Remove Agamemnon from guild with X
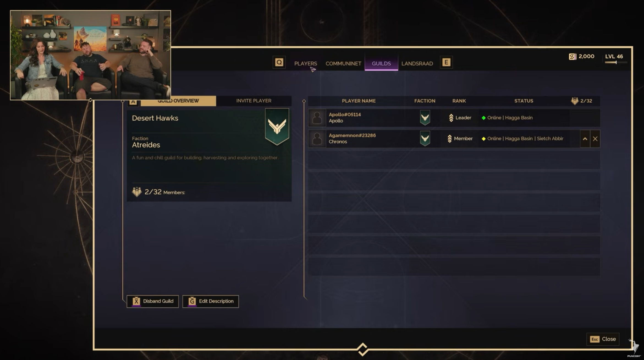Image resolution: width=644 pixels, height=360 pixels. point(595,139)
